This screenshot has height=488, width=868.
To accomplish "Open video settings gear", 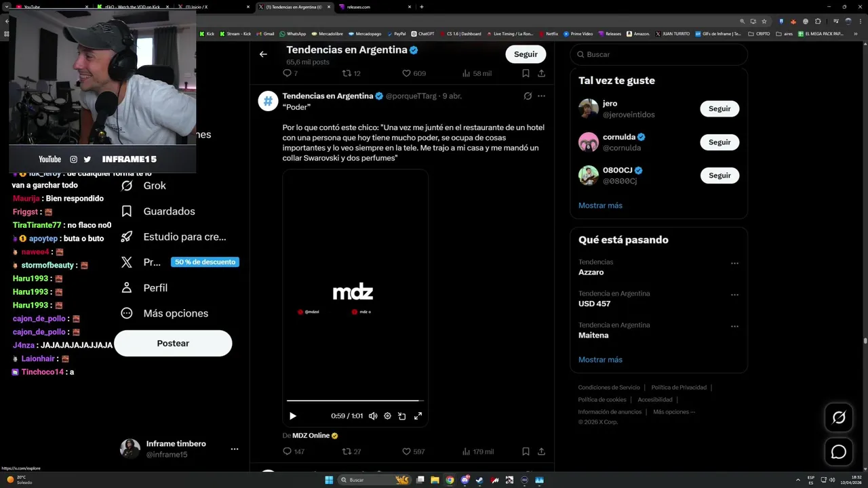I will pos(387,416).
